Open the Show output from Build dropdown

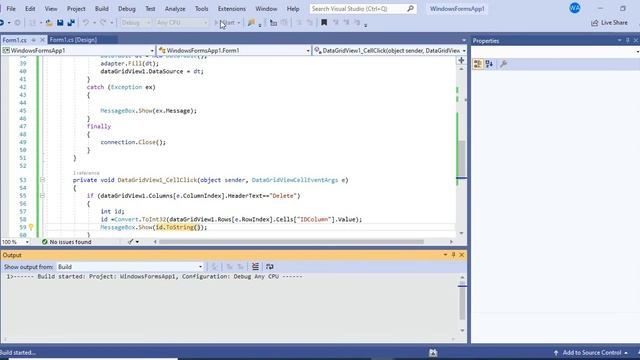pos(130,267)
